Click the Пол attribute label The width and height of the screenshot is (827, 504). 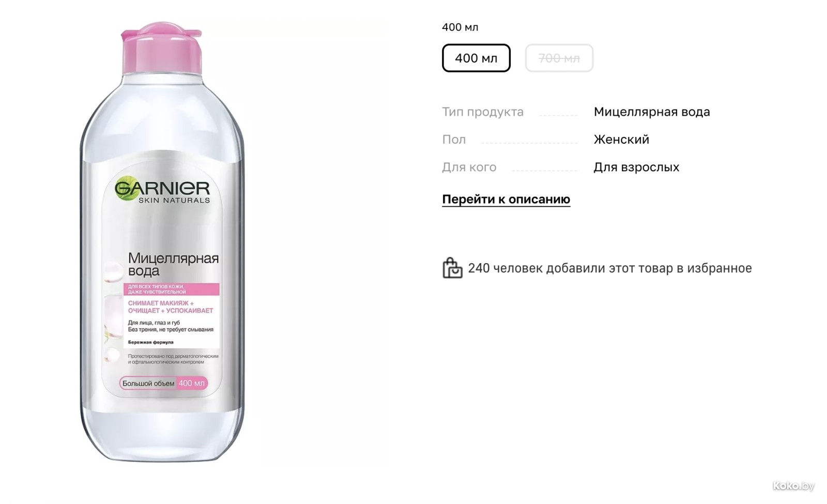click(x=454, y=140)
